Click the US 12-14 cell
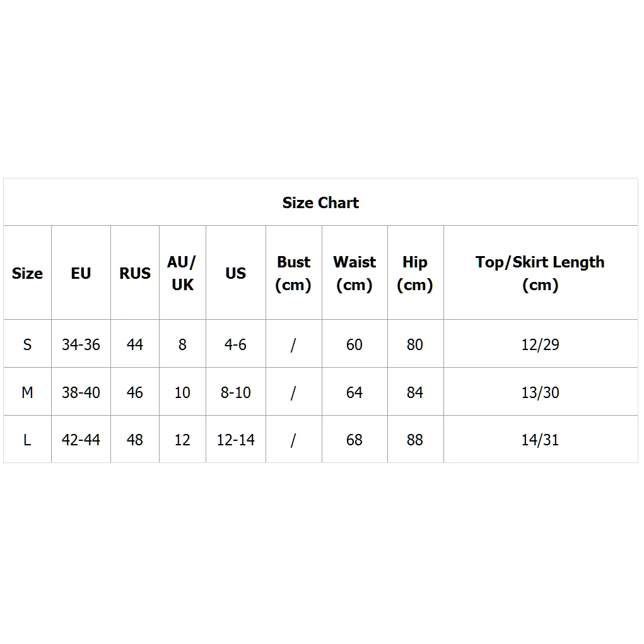The image size is (644, 644). click(235, 440)
